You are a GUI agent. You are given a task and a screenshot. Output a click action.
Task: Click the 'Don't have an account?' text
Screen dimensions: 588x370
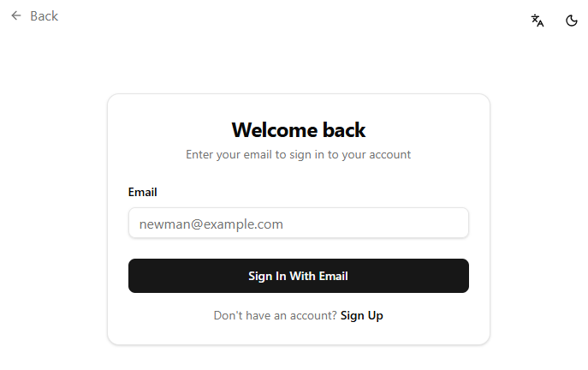pos(275,316)
